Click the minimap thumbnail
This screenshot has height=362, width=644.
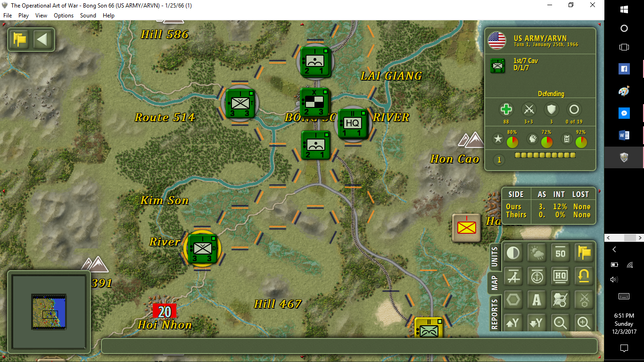[x=49, y=311]
